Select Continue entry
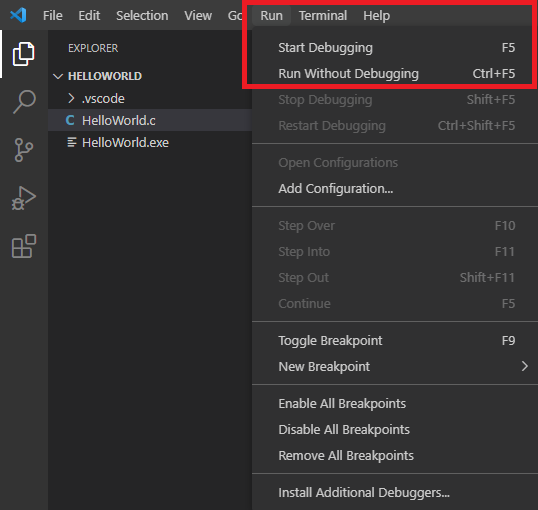Image resolution: width=538 pixels, height=510 pixels. [396, 303]
